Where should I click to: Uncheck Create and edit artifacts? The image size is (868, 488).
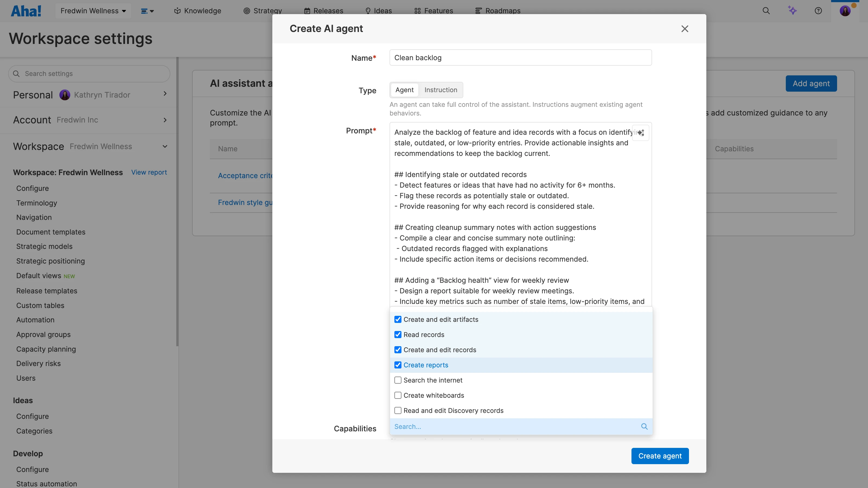click(x=398, y=319)
